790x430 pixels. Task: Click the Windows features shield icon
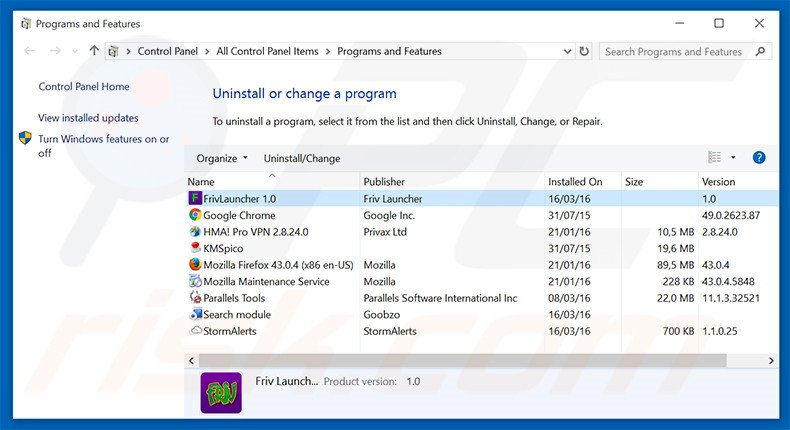[x=25, y=138]
